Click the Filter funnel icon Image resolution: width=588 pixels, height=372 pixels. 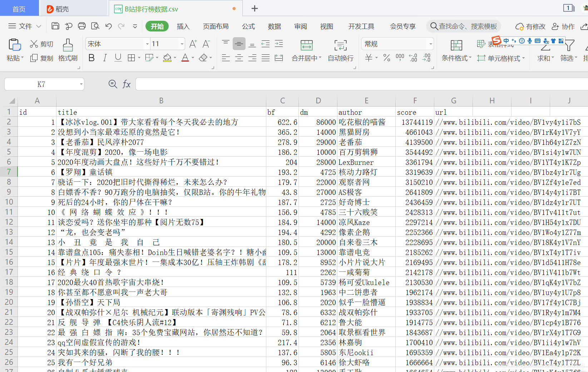coord(569,45)
